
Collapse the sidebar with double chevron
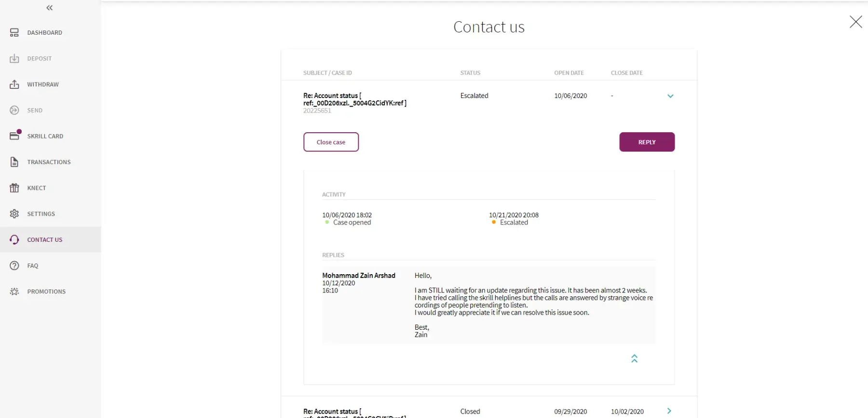(x=50, y=8)
